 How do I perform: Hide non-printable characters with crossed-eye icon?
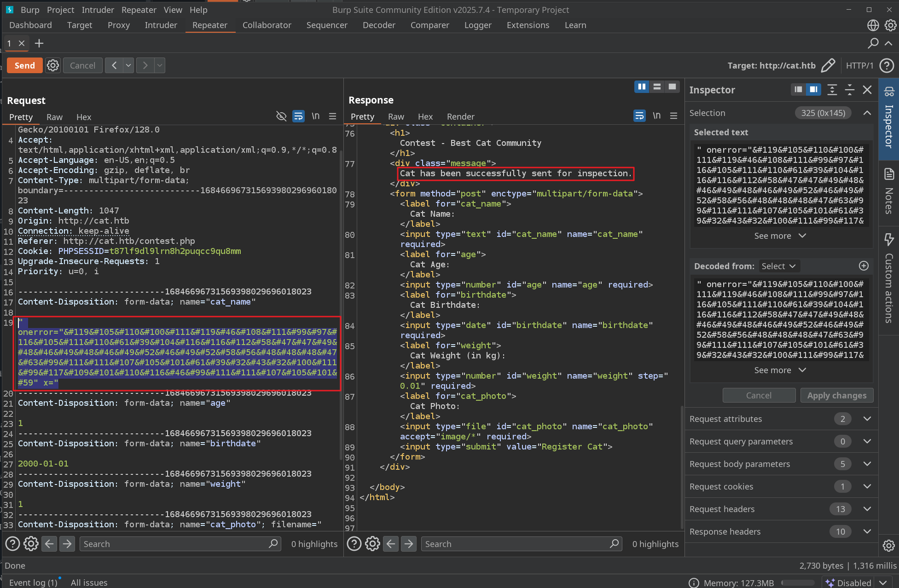(x=281, y=116)
